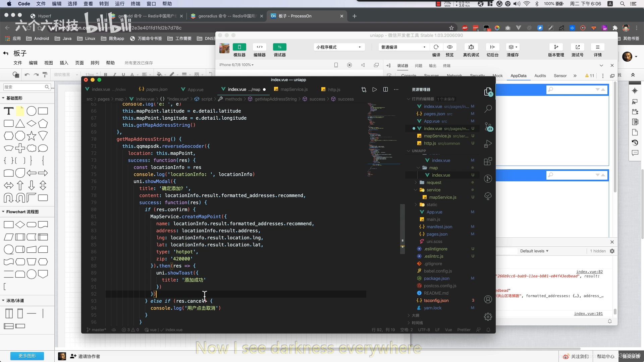Screen dimensions: 644x362
Task: Toggle the 调试器 panel button
Action: [x=279, y=47]
